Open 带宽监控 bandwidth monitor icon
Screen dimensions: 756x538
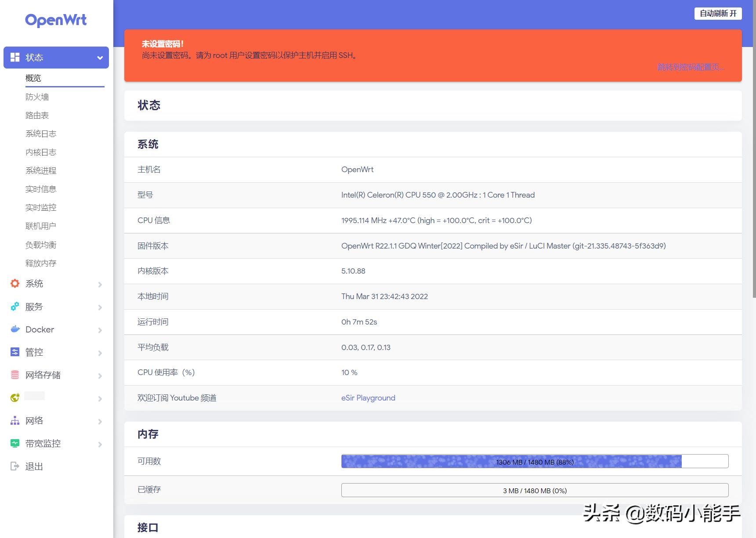[14, 443]
